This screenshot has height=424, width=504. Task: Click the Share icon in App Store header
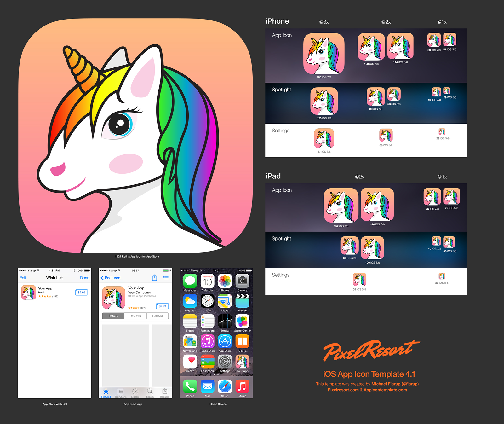coord(154,278)
